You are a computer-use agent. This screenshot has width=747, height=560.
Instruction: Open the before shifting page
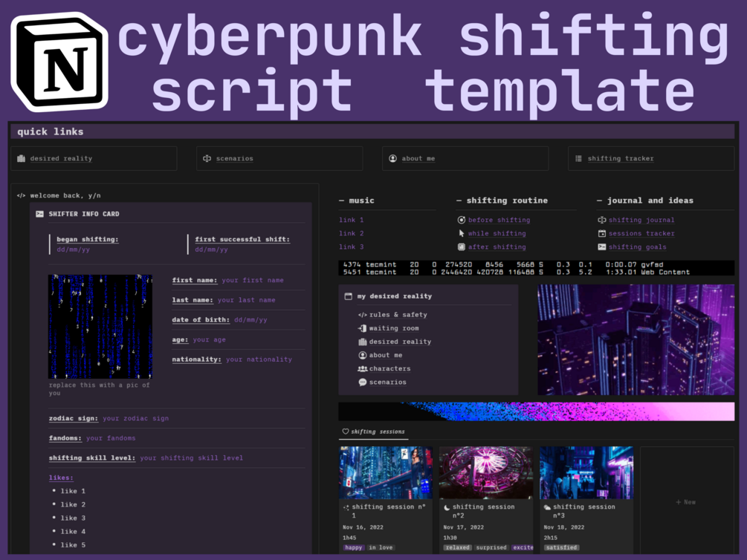499,220
